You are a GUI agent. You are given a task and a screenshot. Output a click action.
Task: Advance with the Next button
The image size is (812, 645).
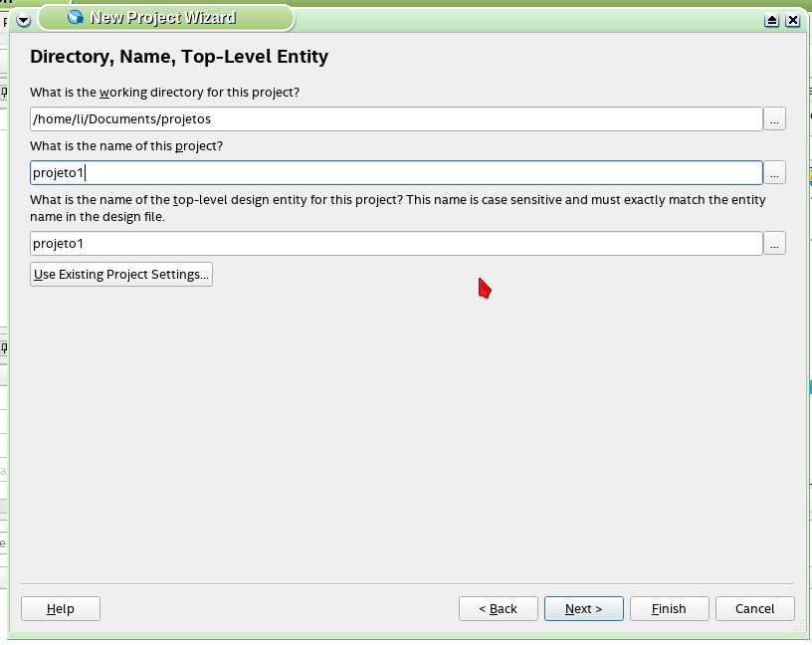[x=583, y=608]
